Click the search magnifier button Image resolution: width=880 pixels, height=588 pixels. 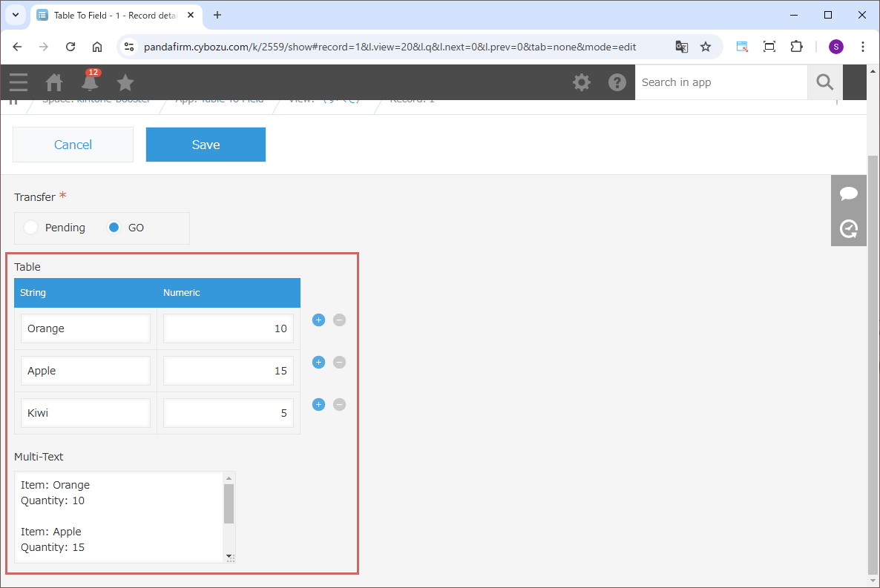824,82
